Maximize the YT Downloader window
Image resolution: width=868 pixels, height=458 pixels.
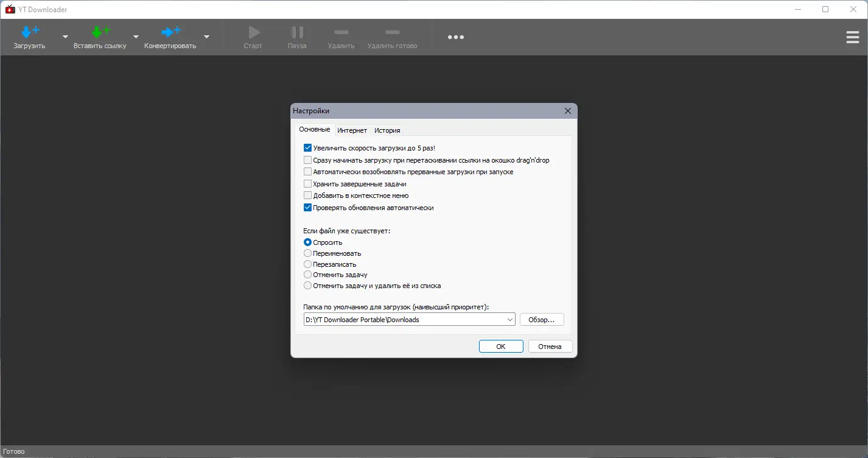(825, 9)
